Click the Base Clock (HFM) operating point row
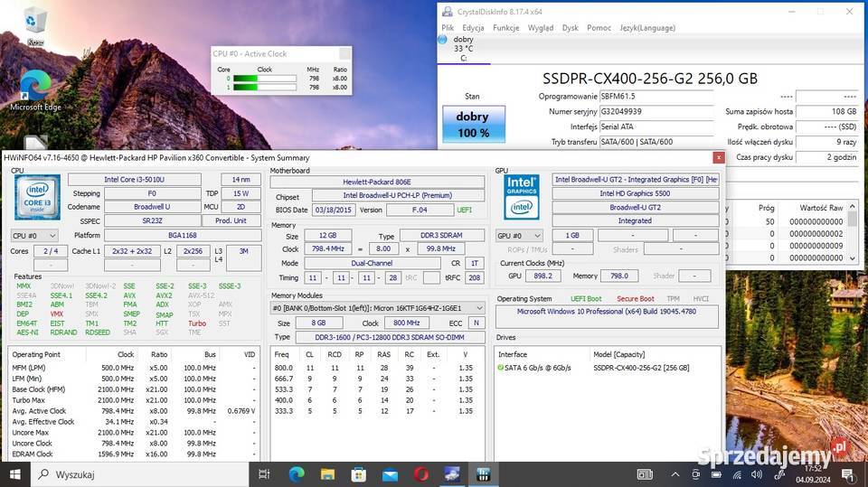 tap(134, 389)
